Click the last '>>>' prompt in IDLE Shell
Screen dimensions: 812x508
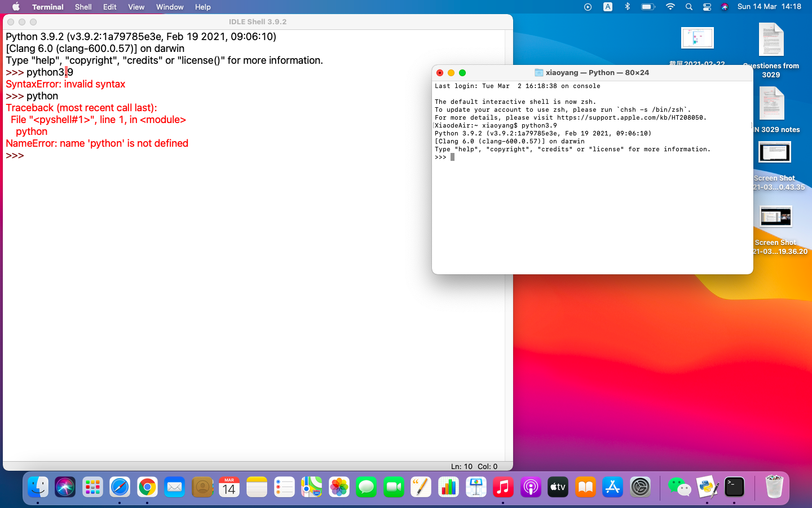(x=15, y=156)
